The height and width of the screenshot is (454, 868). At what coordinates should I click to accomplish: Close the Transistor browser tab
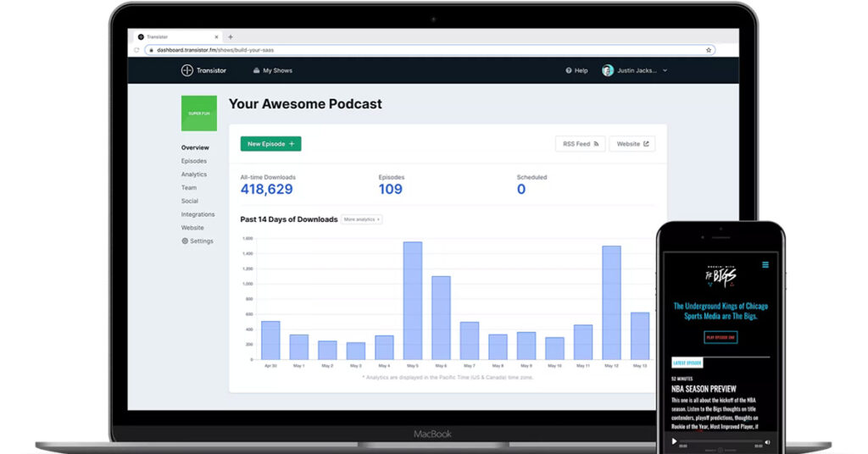point(218,37)
